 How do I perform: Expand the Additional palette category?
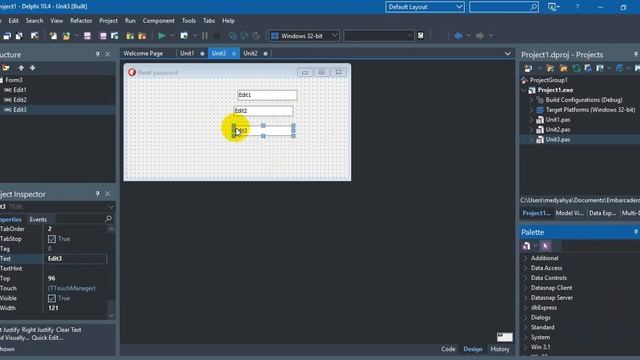tap(526, 258)
